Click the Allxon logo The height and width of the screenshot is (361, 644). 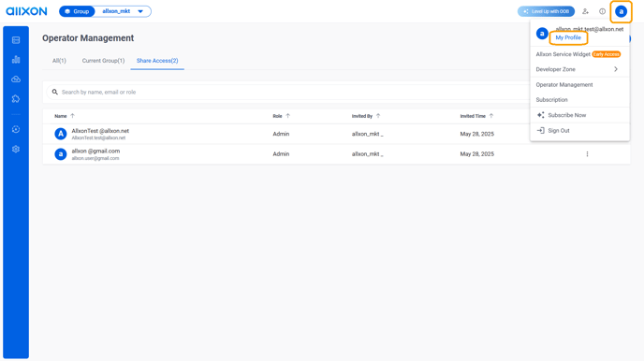click(x=27, y=11)
